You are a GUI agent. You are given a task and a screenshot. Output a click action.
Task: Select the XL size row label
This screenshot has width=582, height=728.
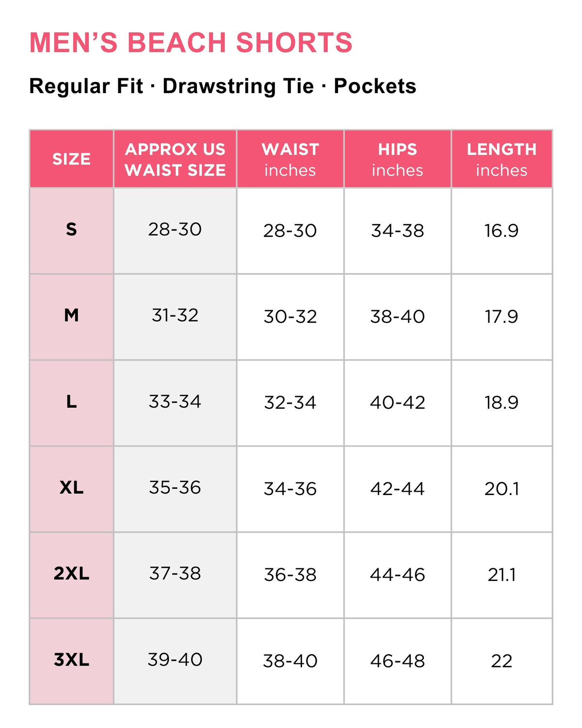[x=71, y=488]
